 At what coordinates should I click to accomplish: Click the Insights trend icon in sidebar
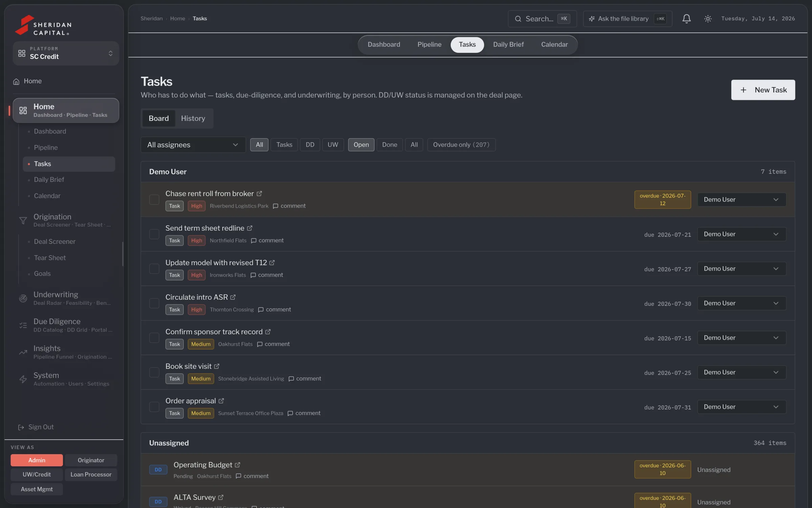coord(23,353)
